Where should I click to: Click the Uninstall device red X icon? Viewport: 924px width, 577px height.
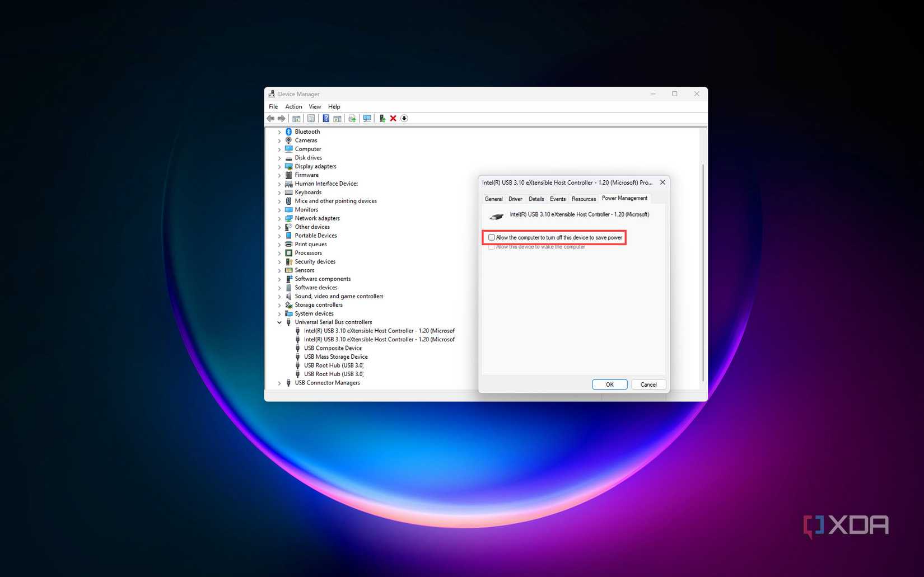tap(393, 118)
